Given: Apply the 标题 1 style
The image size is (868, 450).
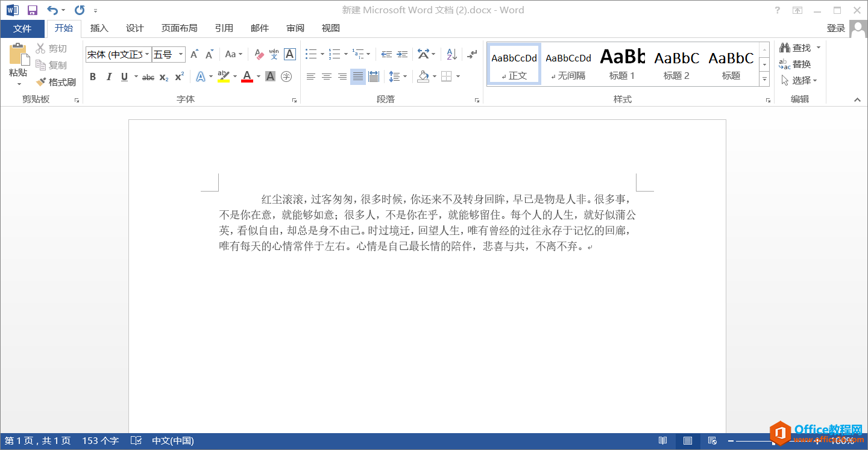Looking at the screenshot, I should point(622,64).
